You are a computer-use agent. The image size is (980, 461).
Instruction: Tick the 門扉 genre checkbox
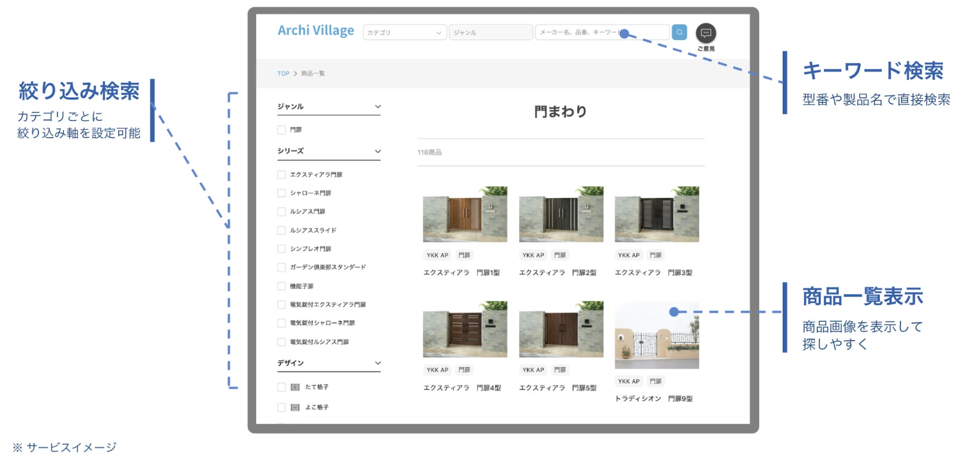281,130
